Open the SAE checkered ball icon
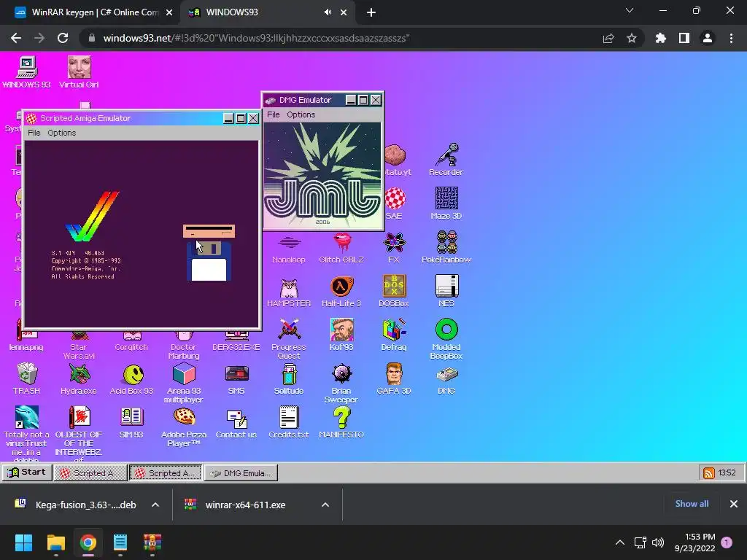This screenshot has width=747, height=560. coord(395,203)
